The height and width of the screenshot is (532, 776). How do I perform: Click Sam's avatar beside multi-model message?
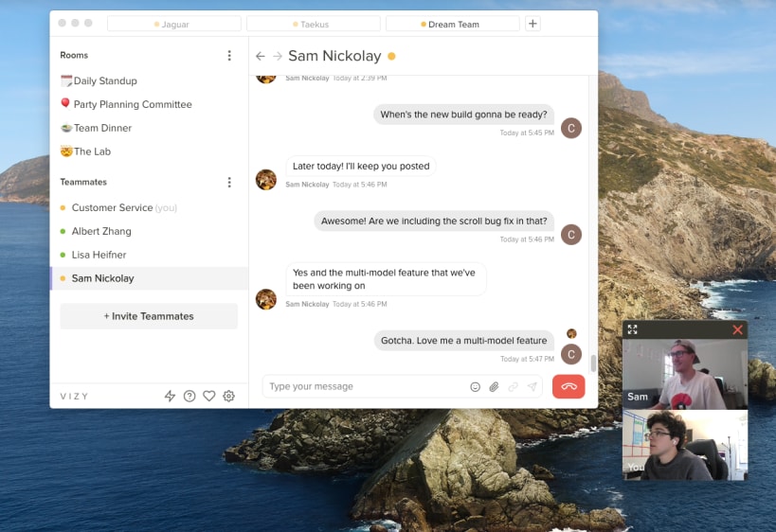point(266,299)
